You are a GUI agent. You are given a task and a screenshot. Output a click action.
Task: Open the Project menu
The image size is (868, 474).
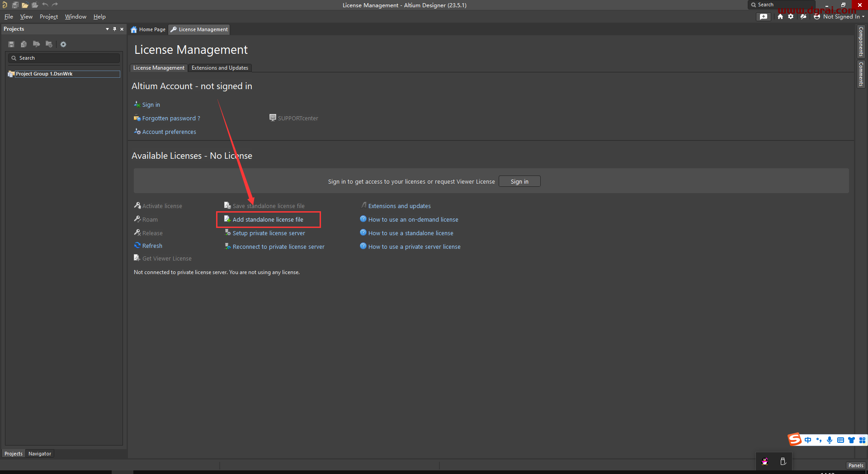[48, 17]
